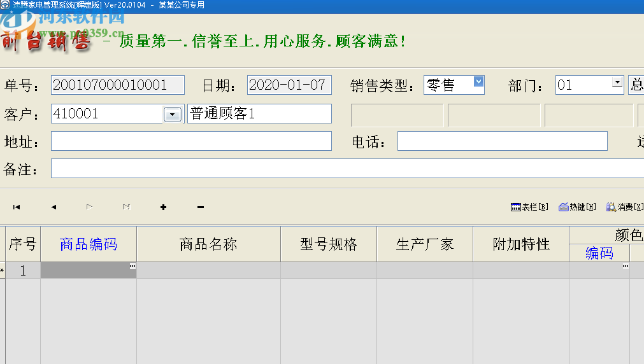
Task: Click the app icon in title bar
Action: 5,5
